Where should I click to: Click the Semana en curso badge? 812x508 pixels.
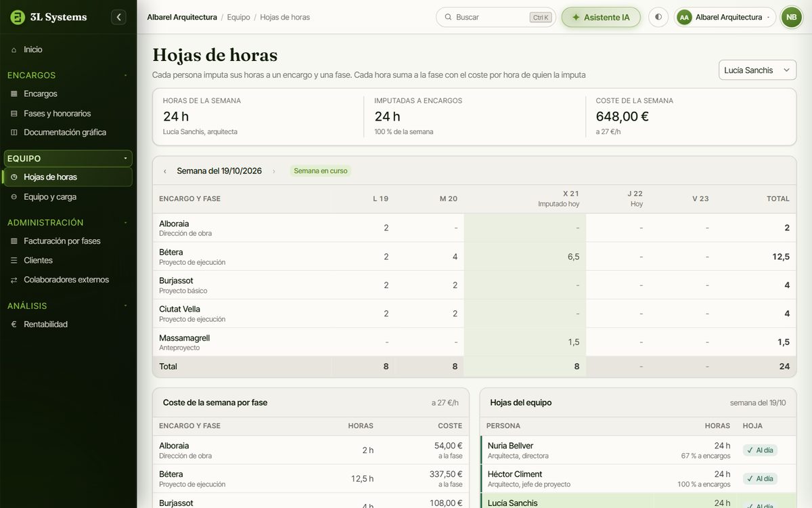(321, 171)
